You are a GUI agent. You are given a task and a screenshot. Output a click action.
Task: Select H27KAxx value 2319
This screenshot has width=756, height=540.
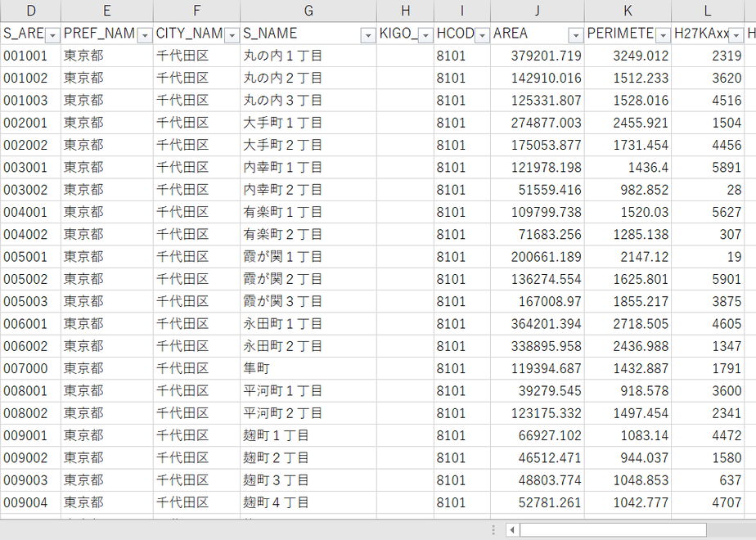coord(708,56)
